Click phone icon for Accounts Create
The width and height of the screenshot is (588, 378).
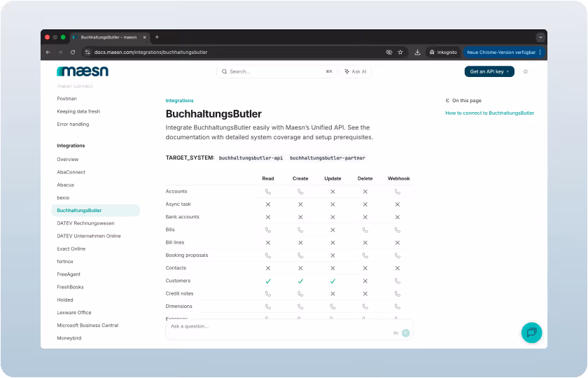pos(300,192)
